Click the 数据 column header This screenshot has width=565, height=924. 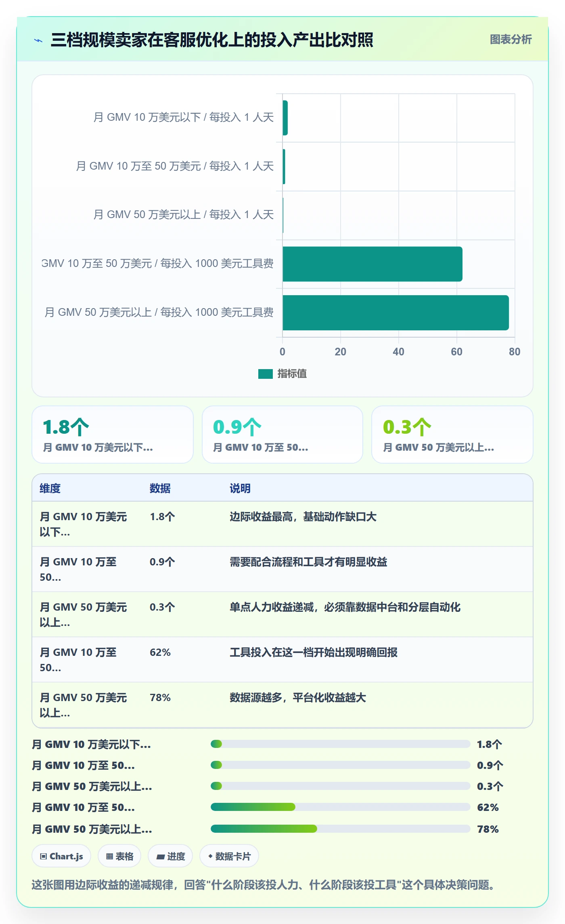point(160,488)
